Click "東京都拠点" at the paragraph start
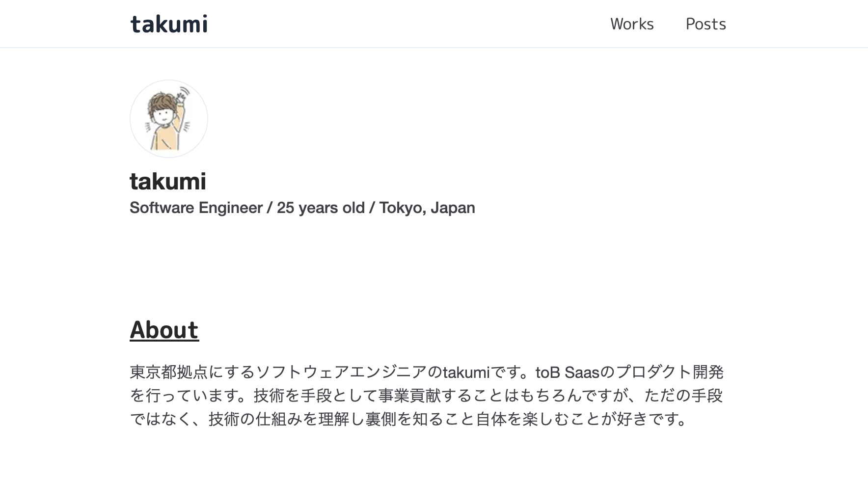 pyautogui.click(x=169, y=372)
